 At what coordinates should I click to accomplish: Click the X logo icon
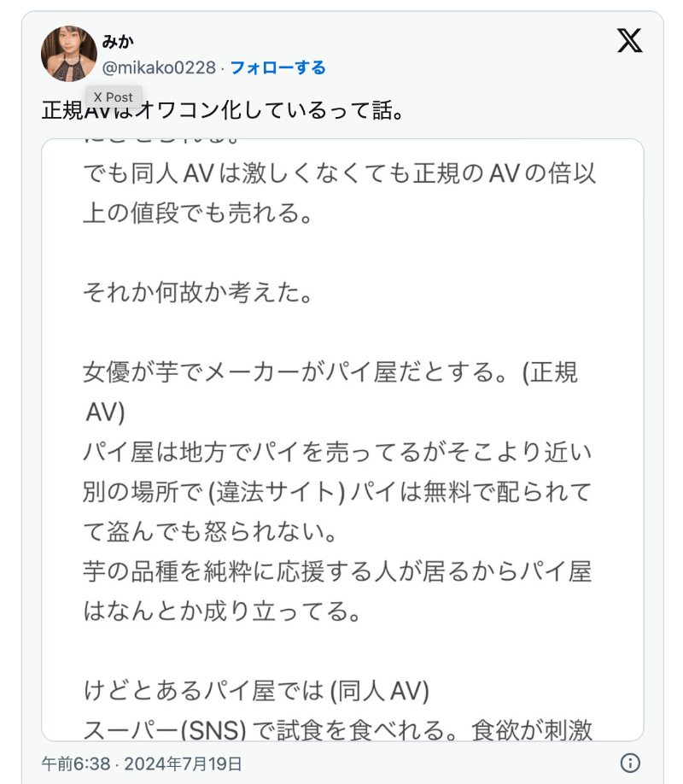(629, 40)
